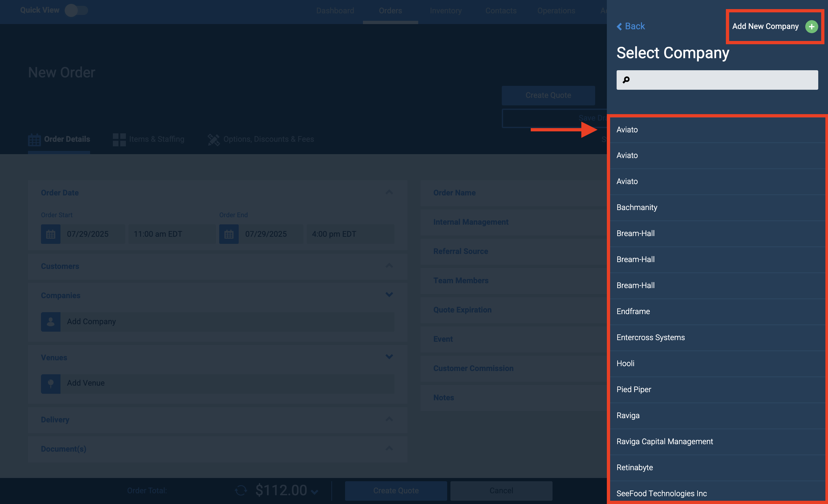Screen dimensions: 828x504
Task: Expand the Order Date section chevron
Action: click(x=389, y=192)
